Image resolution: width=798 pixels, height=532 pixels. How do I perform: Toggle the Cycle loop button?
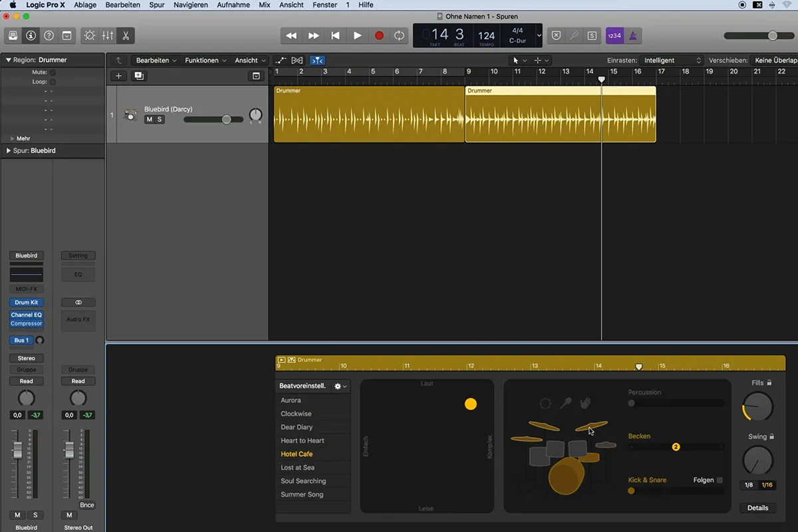(x=399, y=36)
